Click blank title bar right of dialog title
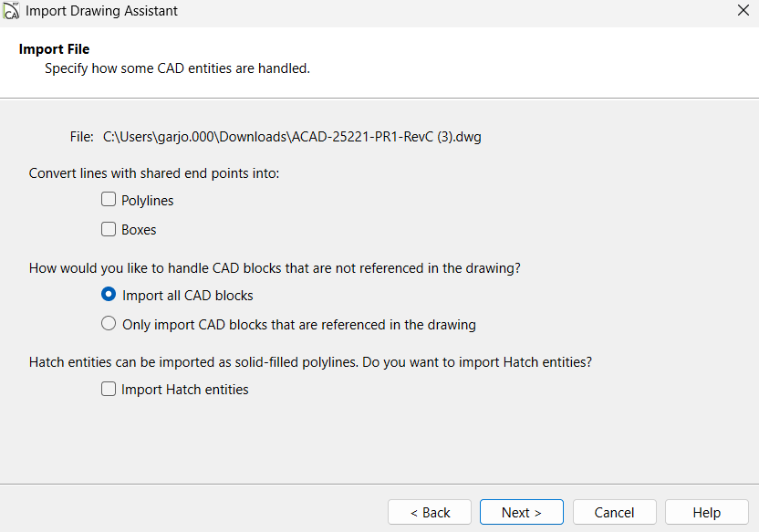This screenshot has width=759, height=532. tap(456, 11)
